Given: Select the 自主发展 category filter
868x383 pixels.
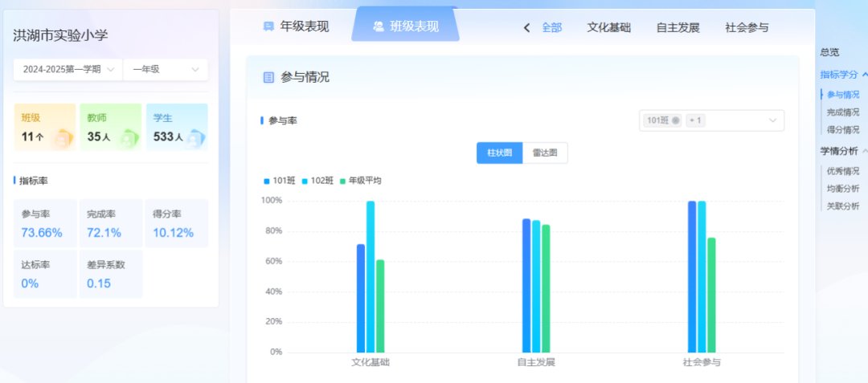Looking at the screenshot, I should pos(678,27).
